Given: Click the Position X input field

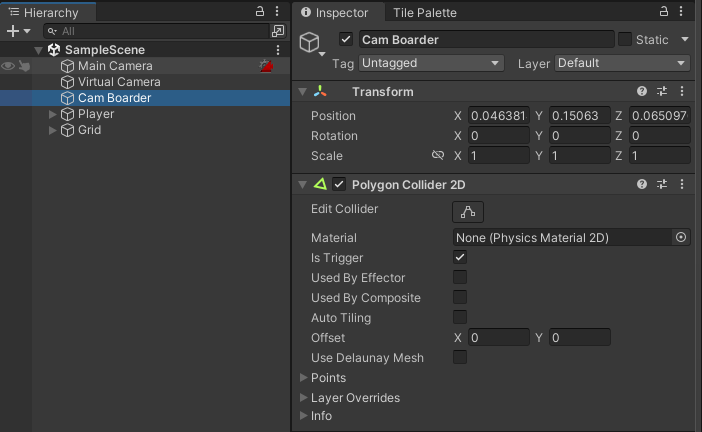Looking at the screenshot, I should click(x=497, y=116).
